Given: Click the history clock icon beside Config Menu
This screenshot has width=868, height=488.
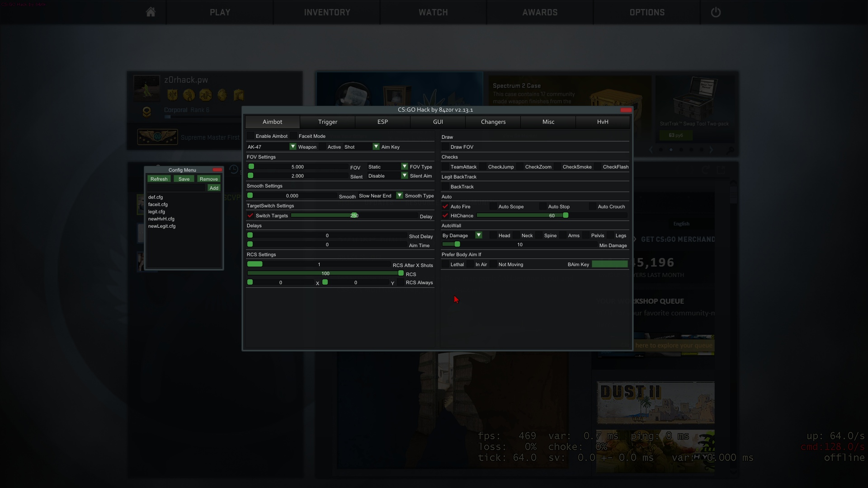Looking at the screenshot, I should pos(234,169).
